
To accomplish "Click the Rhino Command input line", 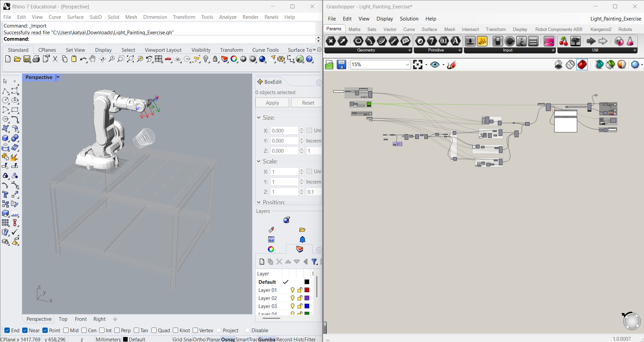I will pyautogui.click(x=159, y=39).
